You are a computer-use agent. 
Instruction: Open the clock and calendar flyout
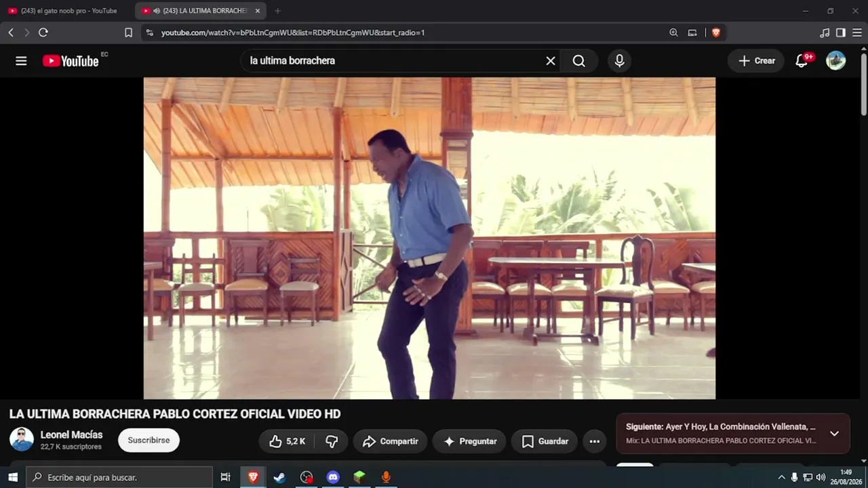[846, 477]
